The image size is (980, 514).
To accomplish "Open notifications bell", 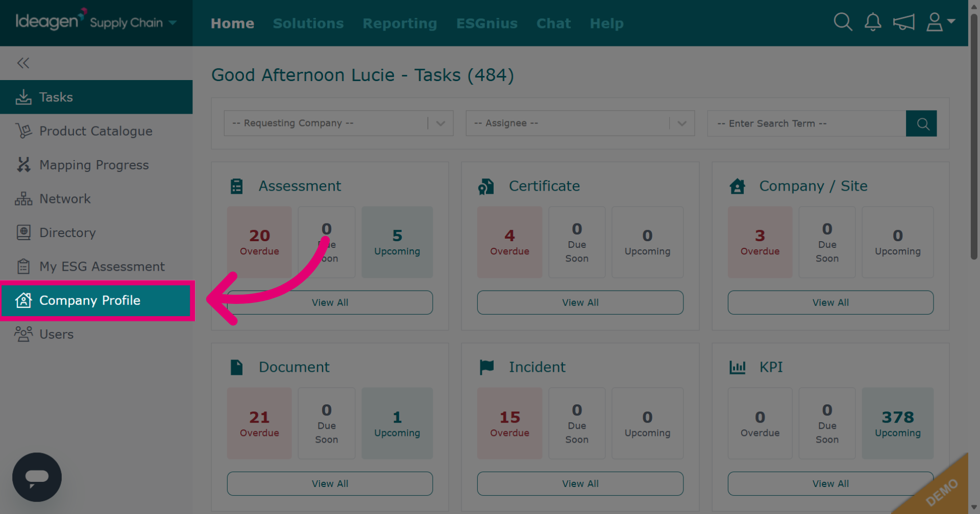I will point(873,22).
